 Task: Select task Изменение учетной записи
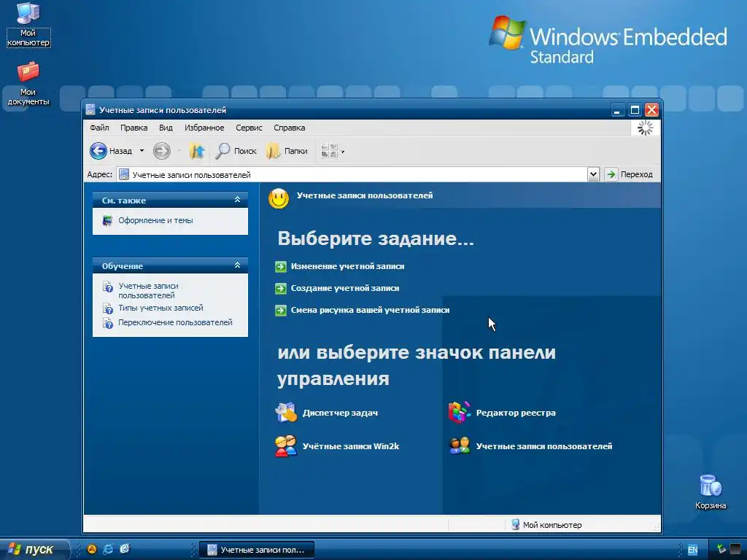(348, 266)
